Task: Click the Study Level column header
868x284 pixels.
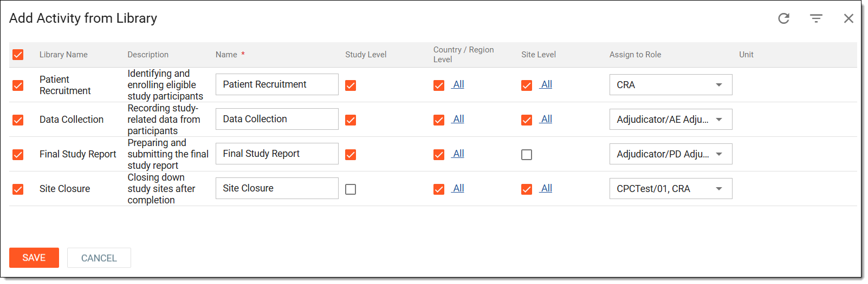Action: point(366,55)
